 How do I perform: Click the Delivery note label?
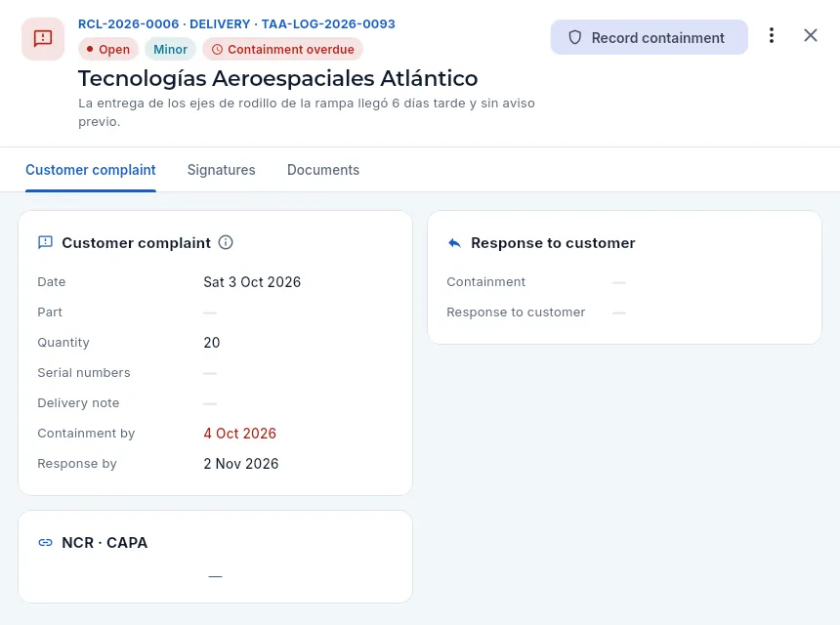tap(78, 402)
